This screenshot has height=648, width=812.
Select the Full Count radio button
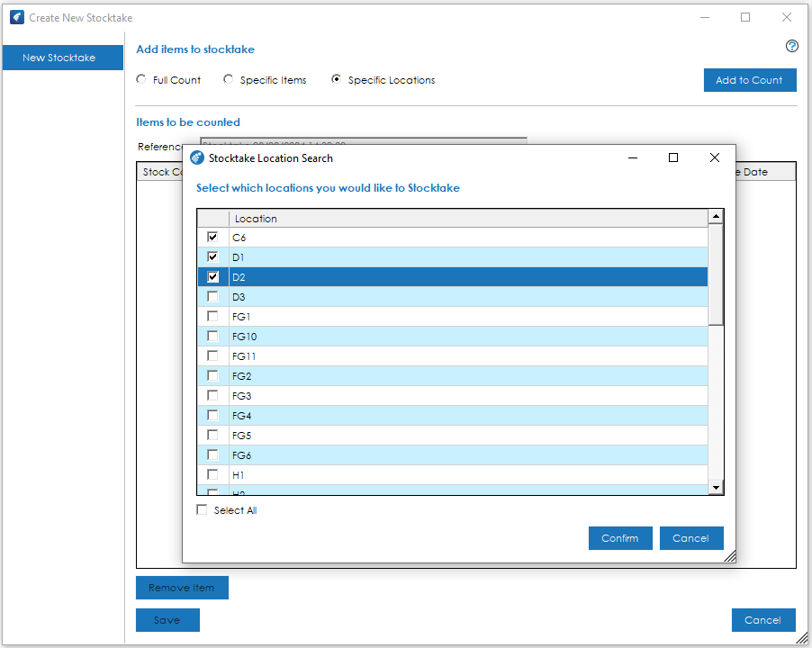click(x=140, y=78)
